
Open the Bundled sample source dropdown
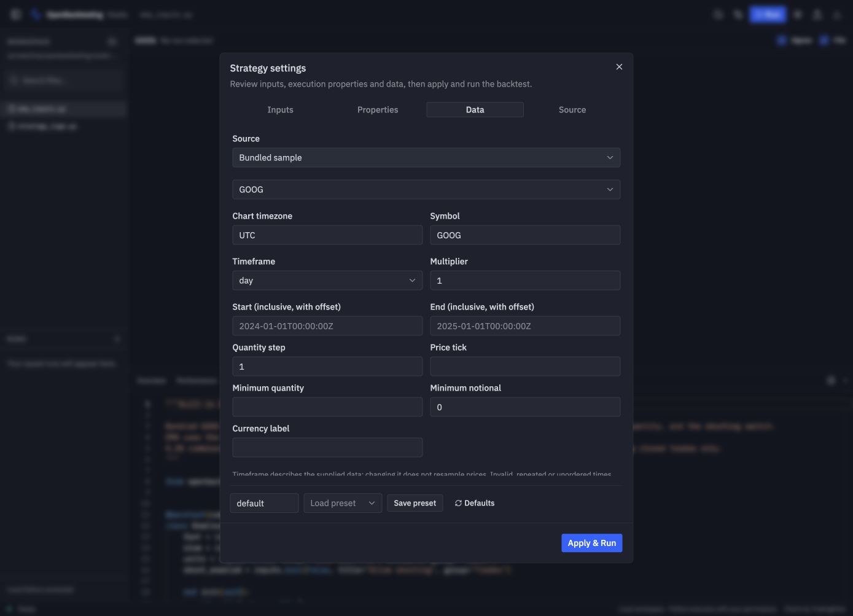426,158
